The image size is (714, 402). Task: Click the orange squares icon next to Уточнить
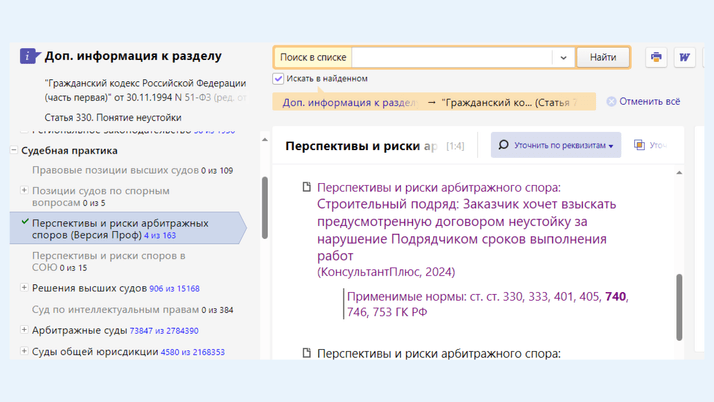point(639,145)
